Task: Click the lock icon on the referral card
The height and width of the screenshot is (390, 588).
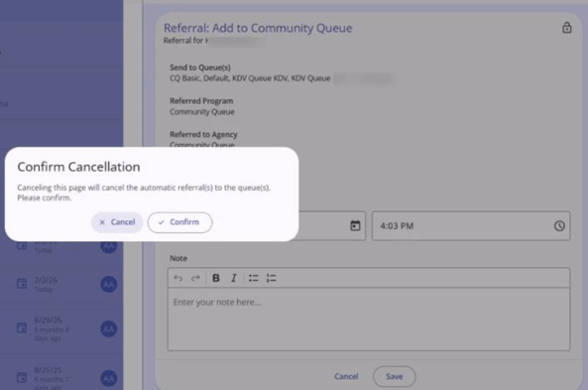Action: point(566,28)
